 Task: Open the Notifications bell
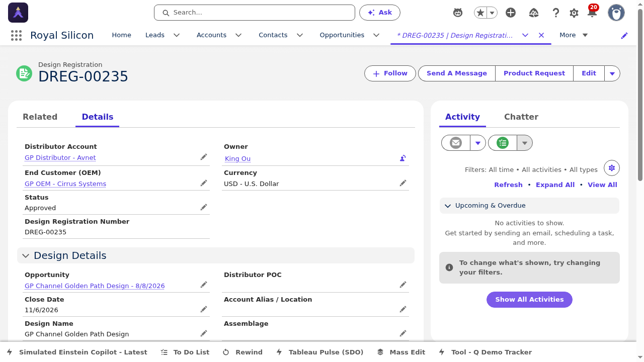click(x=592, y=13)
